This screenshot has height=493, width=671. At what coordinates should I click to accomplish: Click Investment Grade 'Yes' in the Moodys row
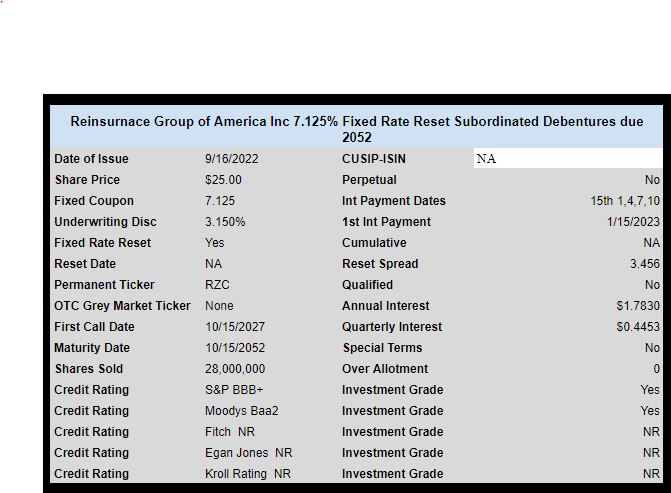coord(650,411)
